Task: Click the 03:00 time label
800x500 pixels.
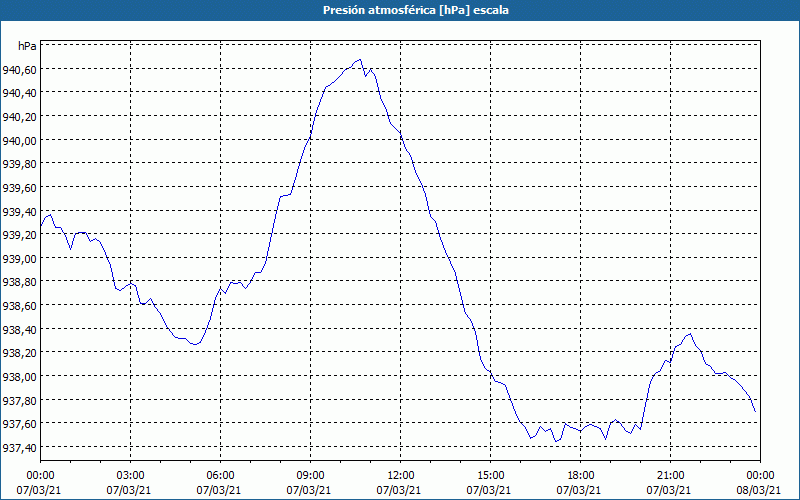Action: (x=131, y=476)
